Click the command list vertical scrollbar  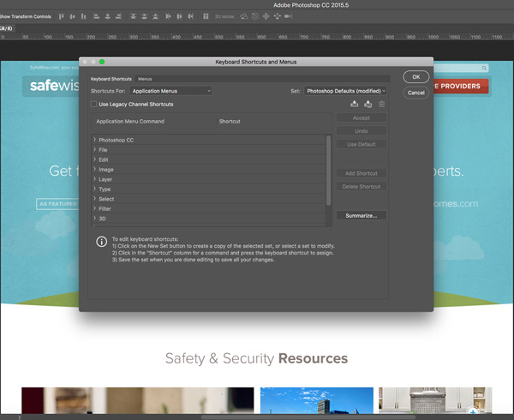(x=328, y=171)
